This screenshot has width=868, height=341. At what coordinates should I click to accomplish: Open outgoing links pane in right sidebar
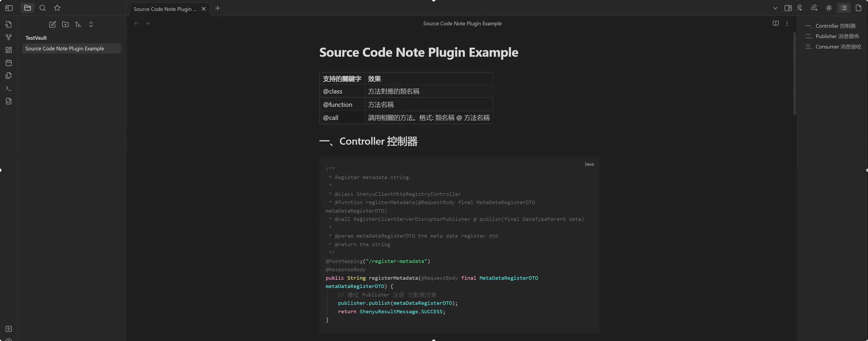pyautogui.click(x=814, y=8)
